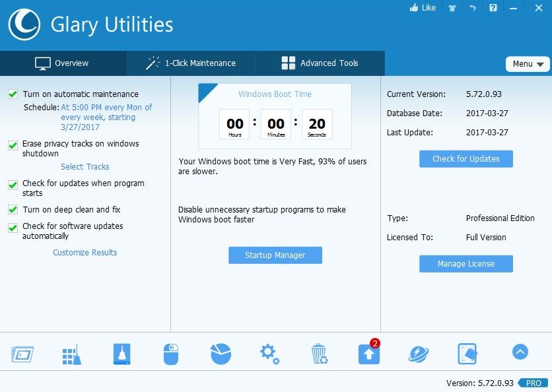Image resolution: width=552 pixels, height=392 pixels.
Task: Click the 20 Seconds boot time box
Action: coord(317,124)
